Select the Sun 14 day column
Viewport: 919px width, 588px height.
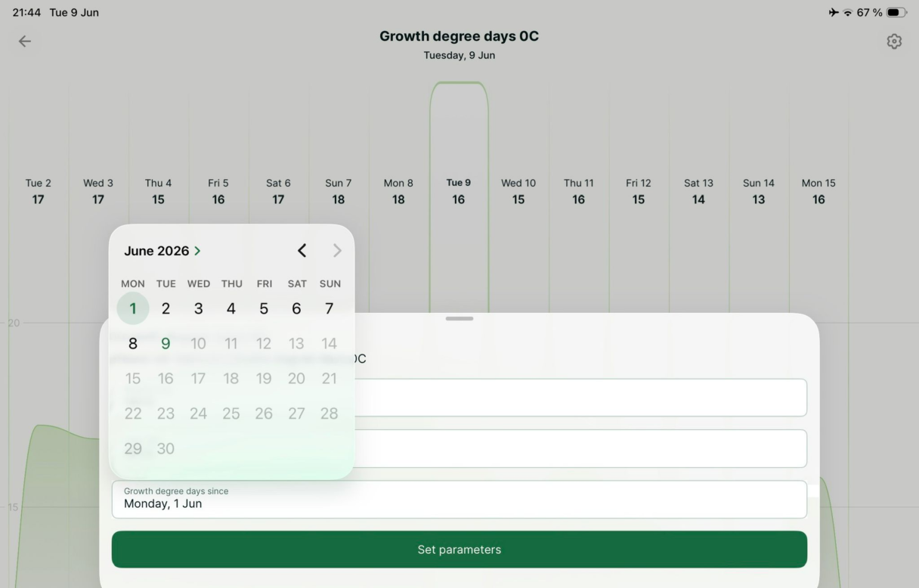759,192
